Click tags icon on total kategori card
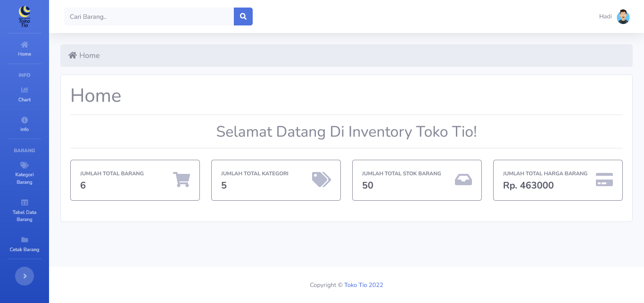This screenshot has width=644, height=303. point(322,180)
